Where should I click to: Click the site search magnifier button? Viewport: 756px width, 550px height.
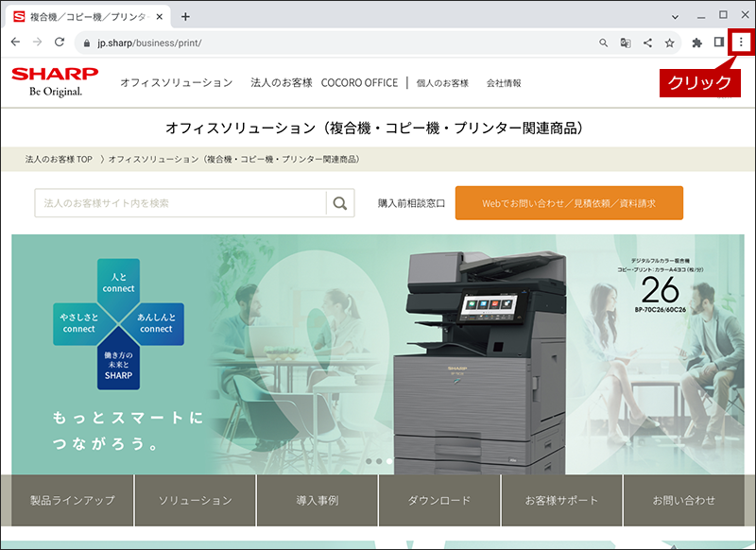click(340, 203)
